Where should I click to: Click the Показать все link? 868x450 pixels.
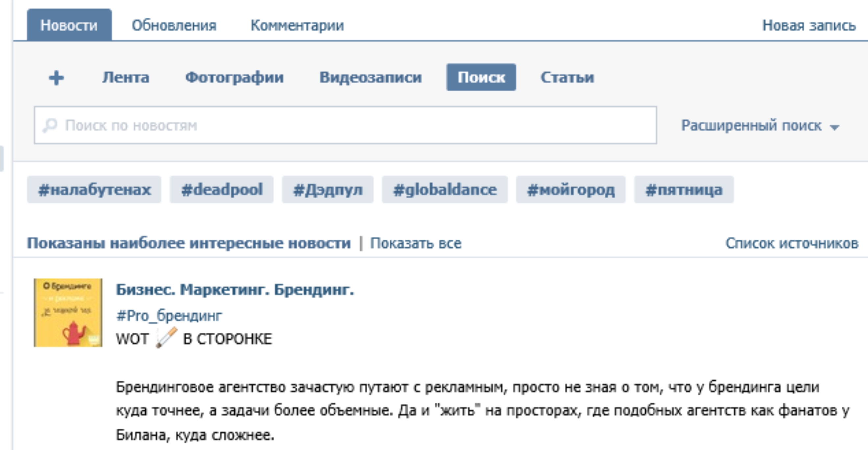(x=416, y=243)
